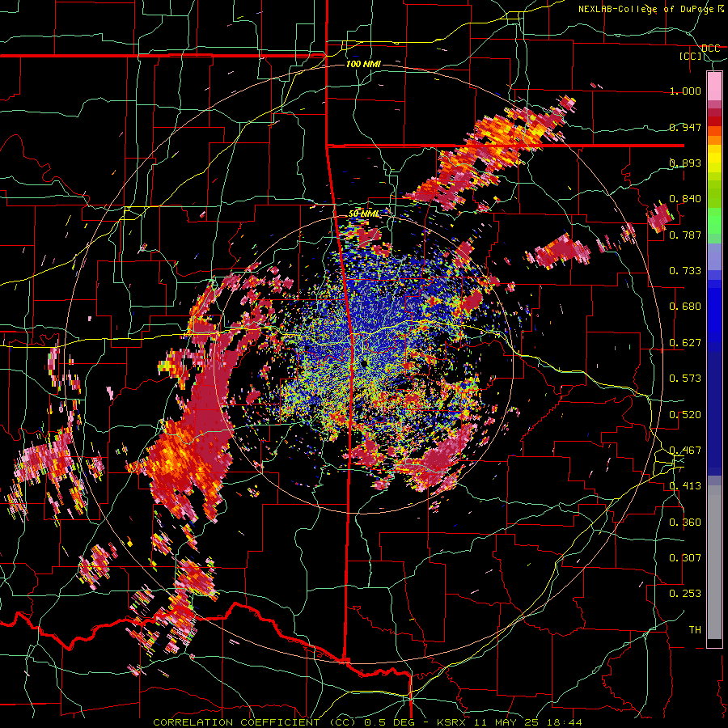Click the DCC label above the legend
728x728 pixels.
point(711,49)
